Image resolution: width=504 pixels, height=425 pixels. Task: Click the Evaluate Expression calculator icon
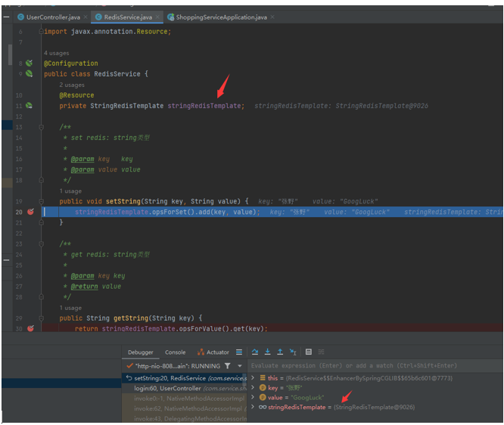click(x=309, y=352)
